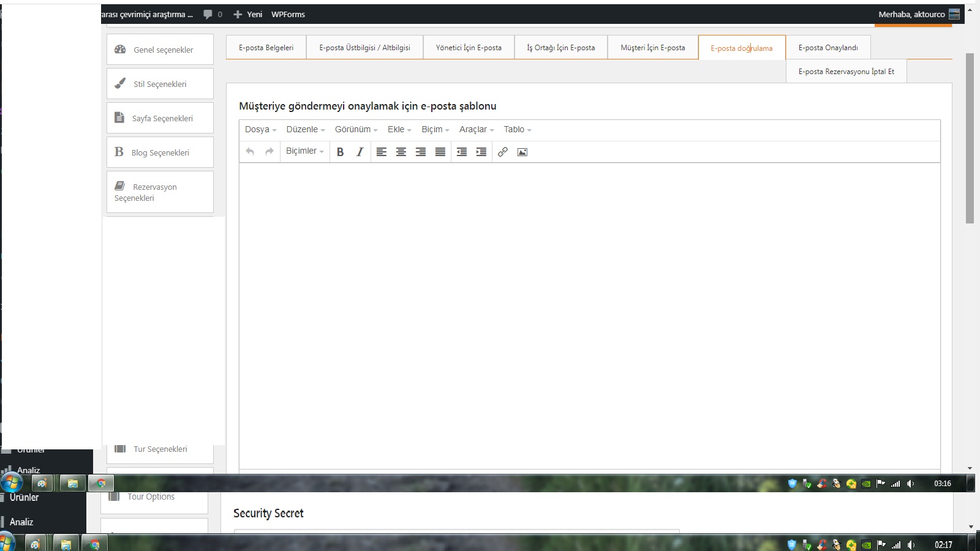Click Show desktop button on 03:16 taskbar
The height and width of the screenshot is (551, 980).
tap(971, 483)
